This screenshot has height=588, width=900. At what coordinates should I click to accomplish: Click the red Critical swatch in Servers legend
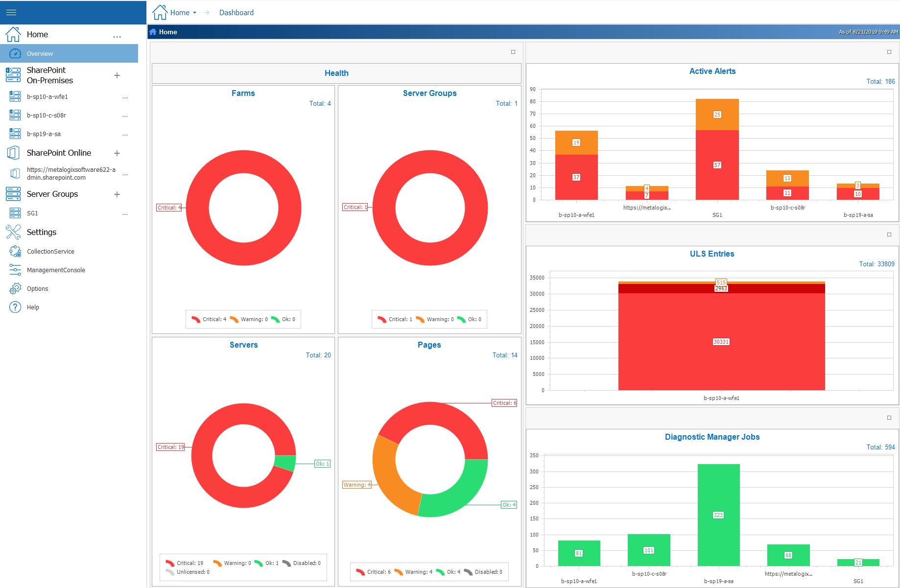[x=170, y=563]
